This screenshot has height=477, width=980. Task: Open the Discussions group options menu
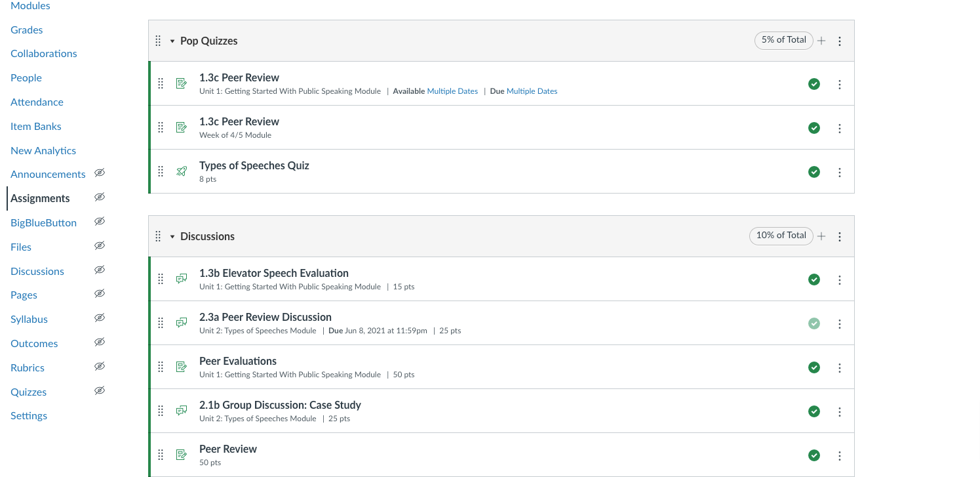(840, 236)
